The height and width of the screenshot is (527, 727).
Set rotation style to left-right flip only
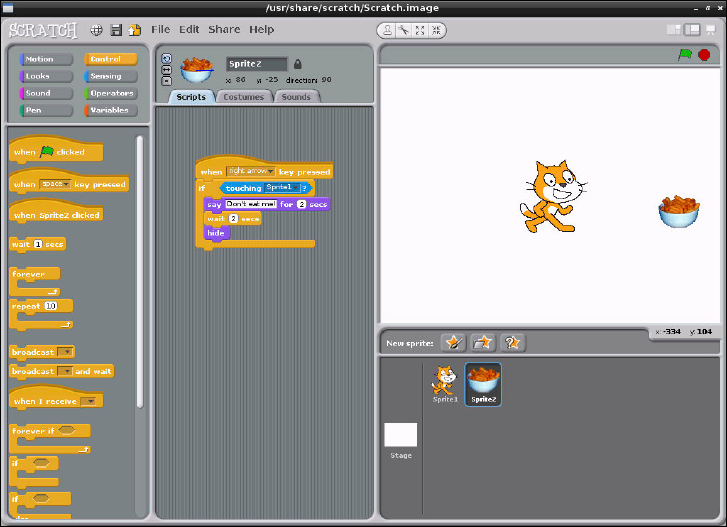(166, 70)
